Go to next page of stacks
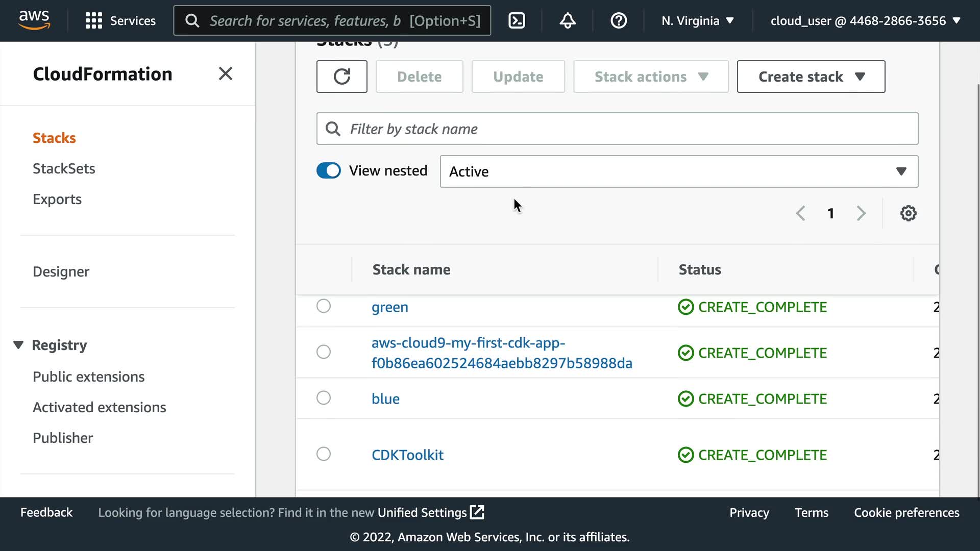 (861, 213)
